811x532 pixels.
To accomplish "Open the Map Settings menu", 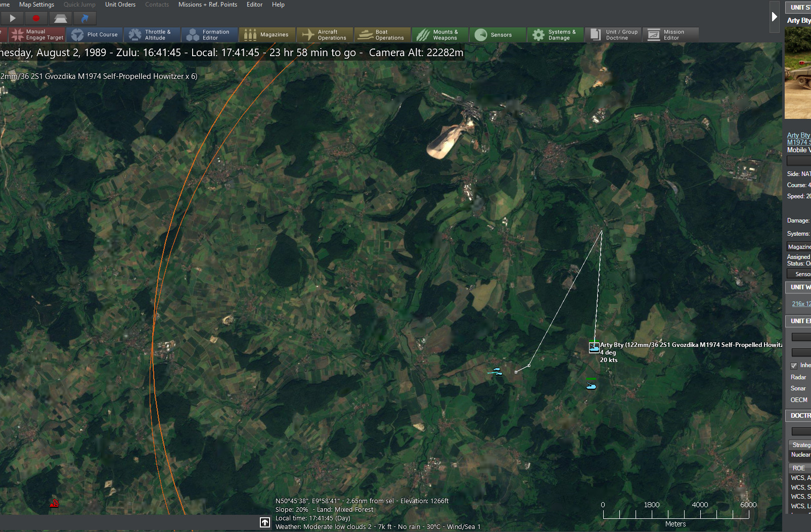I will pos(36,5).
